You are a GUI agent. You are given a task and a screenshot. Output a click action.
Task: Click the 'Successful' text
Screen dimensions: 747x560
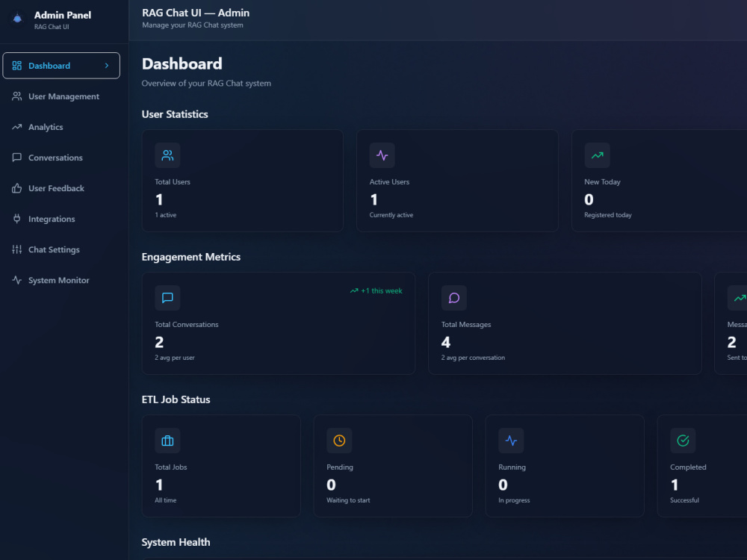[684, 500]
